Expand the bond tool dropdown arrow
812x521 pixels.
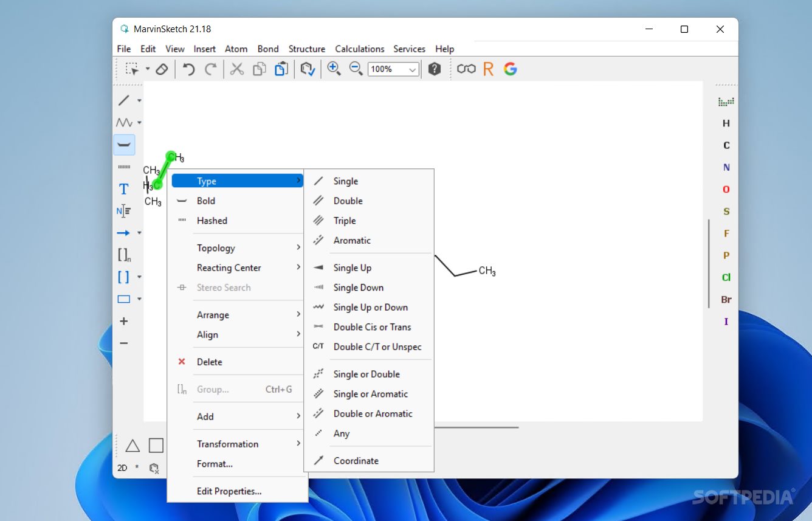139,101
